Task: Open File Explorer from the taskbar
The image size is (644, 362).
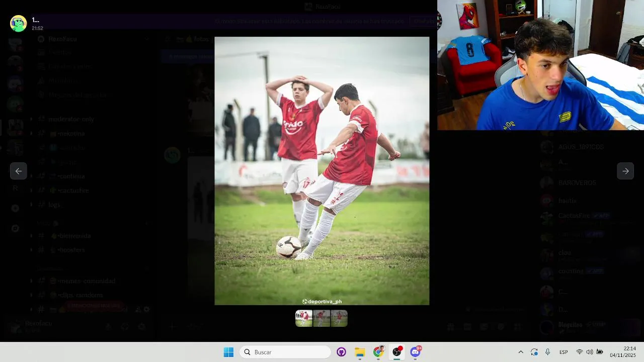Action: (360, 352)
